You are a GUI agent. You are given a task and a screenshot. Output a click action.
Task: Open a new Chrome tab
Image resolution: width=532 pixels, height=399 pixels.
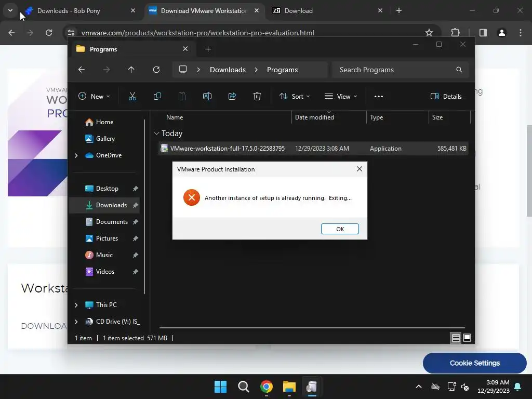(399, 10)
